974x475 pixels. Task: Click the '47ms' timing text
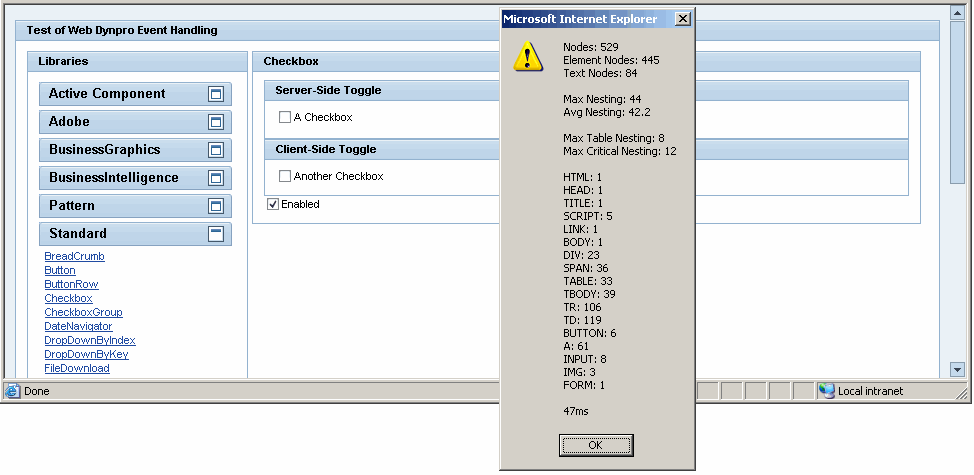coord(576,412)
